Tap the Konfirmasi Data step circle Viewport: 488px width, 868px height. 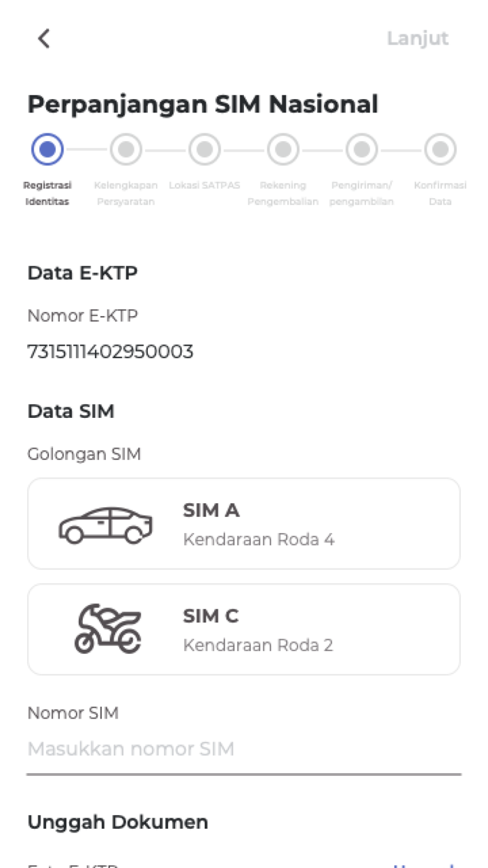pyautogui.click(x=440, y=149)
